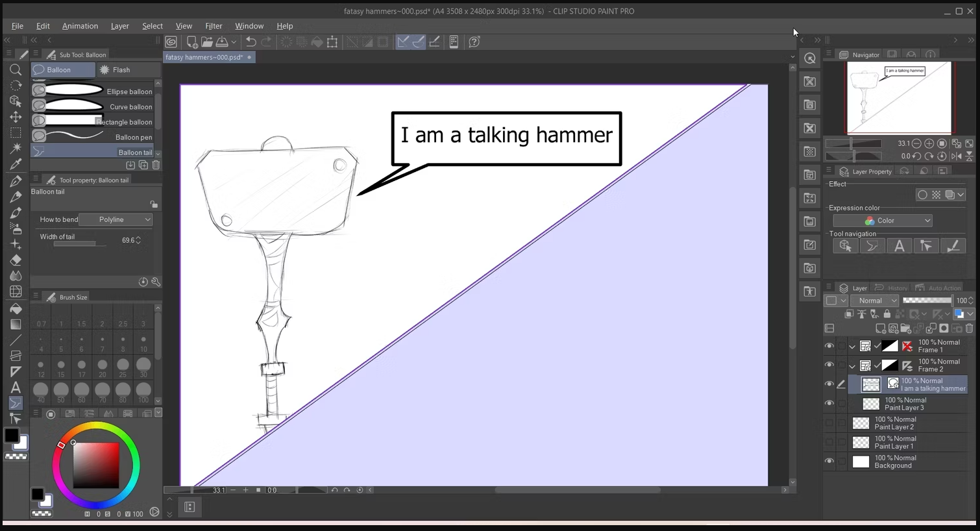Select the Eraser tool
980x531 pixels.
click(16, 260)
